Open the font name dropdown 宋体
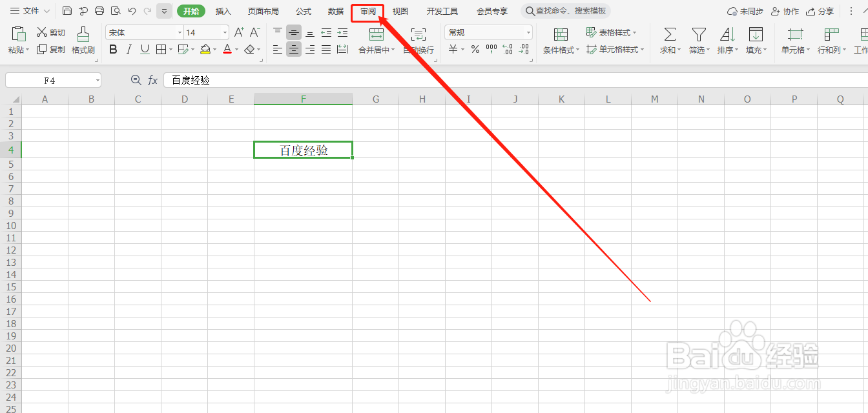The width and height of the screenshot is (868, 413). (180, 32)
